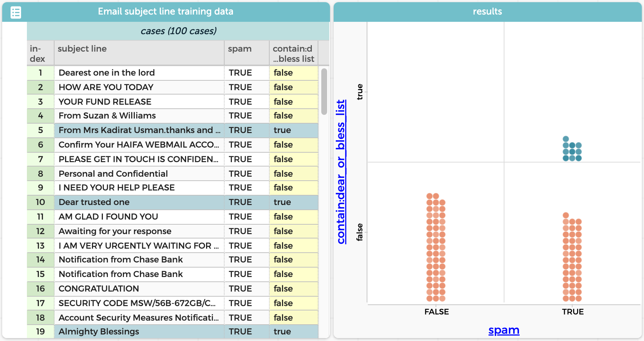
Task: Select row index 5 in the table
Action: pos(40,130)
